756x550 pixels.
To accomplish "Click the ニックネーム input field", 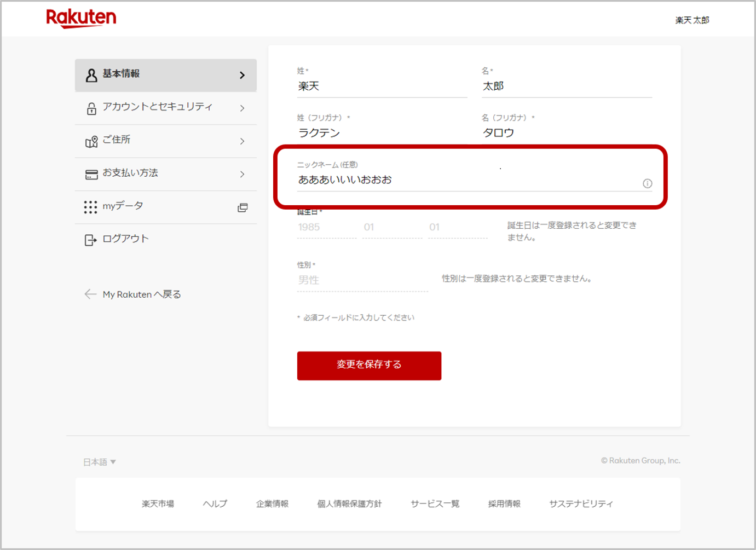I will pyautogui.click(x=465, y=180).
